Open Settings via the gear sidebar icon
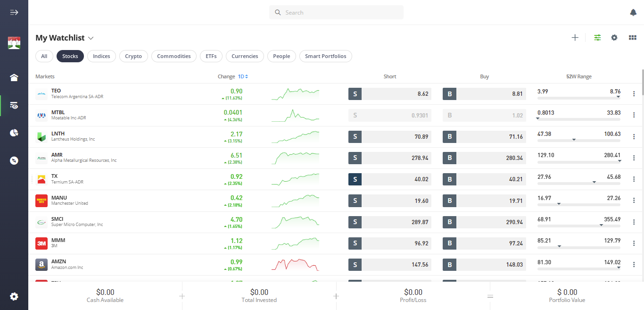The height and width of the screenshot is (310, 644). click(14, 296)
